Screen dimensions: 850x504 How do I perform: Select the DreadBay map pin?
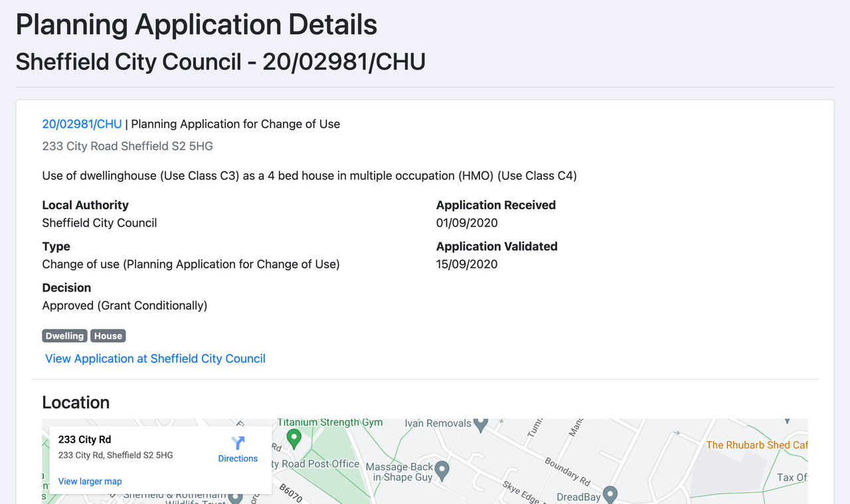[610, 495]
